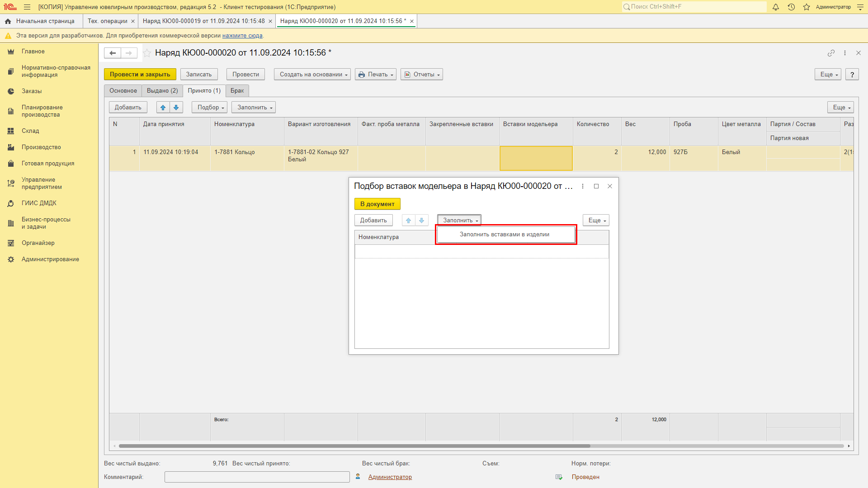Toggle dialog Заполнить dropdown
The height and width of the screenshot is (488, 868).
coord(459,221)
